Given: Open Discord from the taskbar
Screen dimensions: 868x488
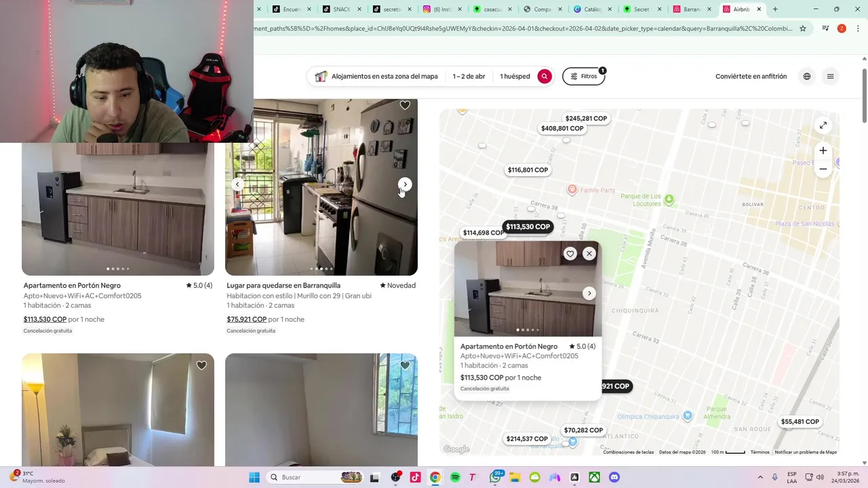Looking at the screenshot, I should point(614,477).
